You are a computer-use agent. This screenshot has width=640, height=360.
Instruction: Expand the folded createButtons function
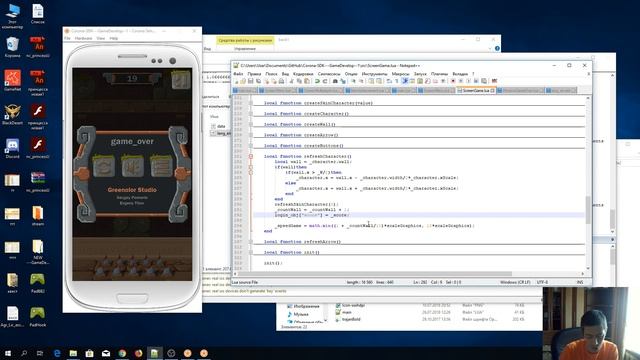pos(251,145)
